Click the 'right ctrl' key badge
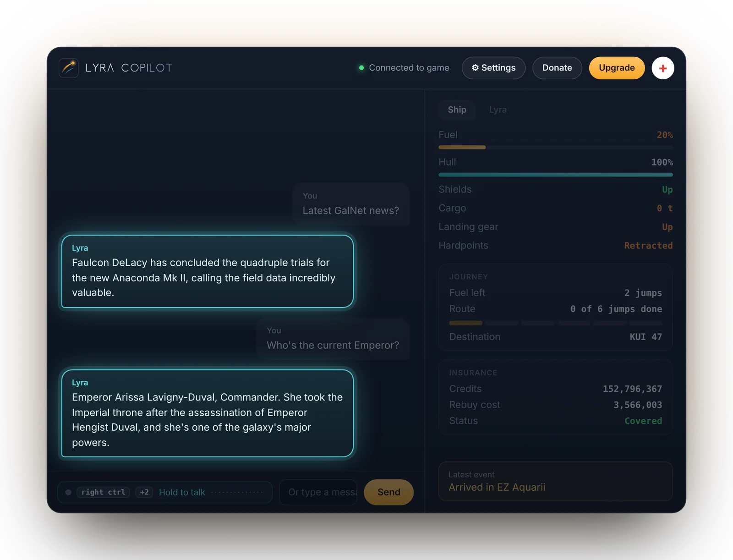Viewport: 733px width, 560px height. pos(104,492)
